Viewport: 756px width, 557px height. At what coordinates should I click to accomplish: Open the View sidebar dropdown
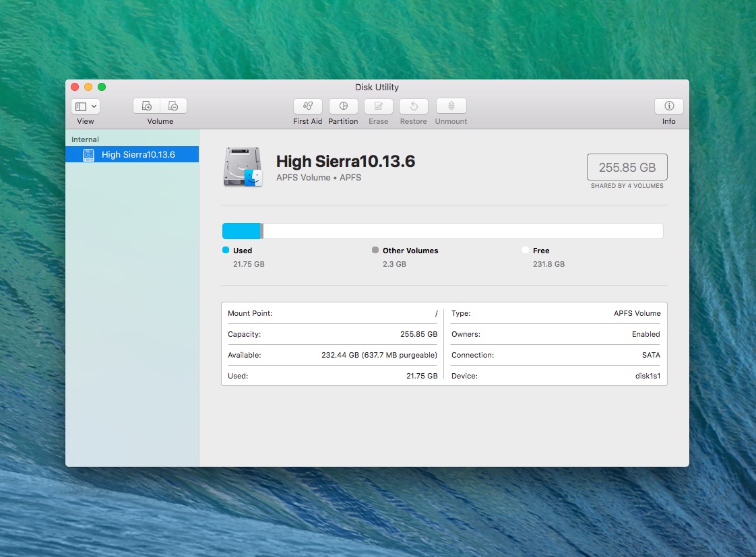click(x=86, y=106)
